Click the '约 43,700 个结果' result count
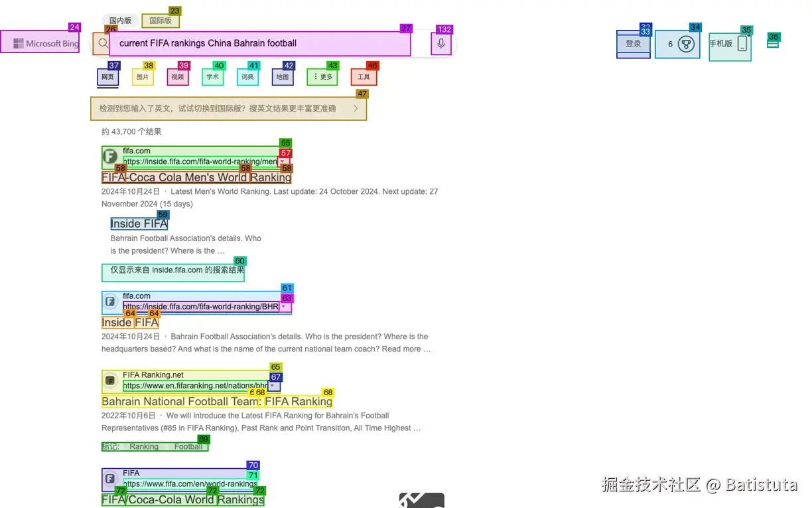This screenshot has height=508, width=812. 131,131
